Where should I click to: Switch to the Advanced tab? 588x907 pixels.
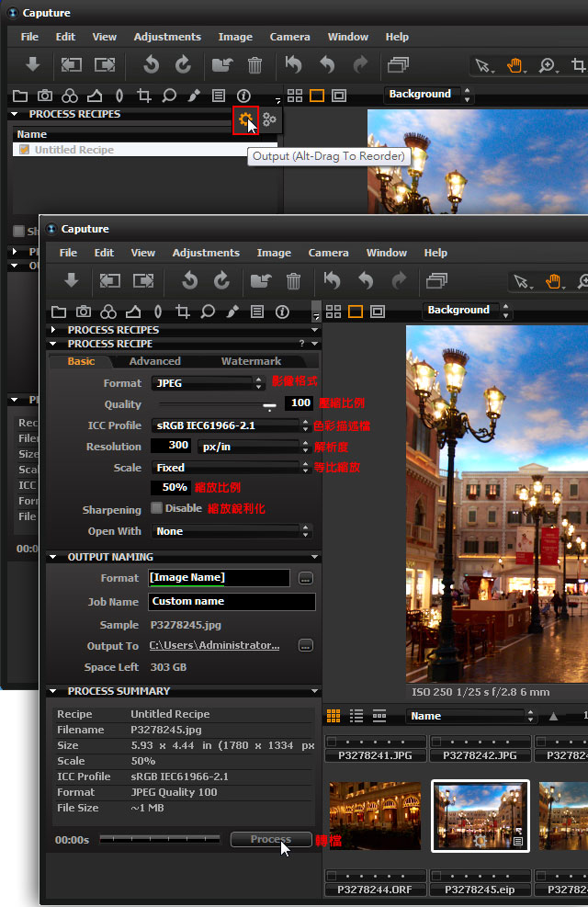click(x=155, y=361)
